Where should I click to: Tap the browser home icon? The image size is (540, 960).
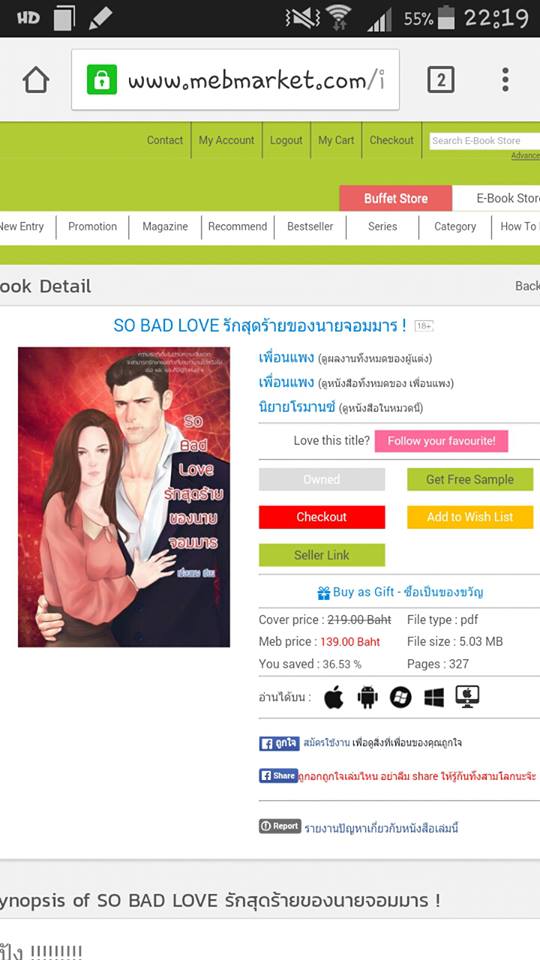pyautogui.click(x=36, y=80)
